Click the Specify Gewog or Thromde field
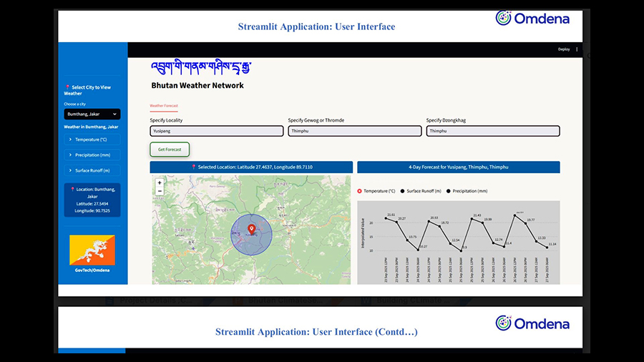The height and width of the screenshot is (362, 644). coord(354,131)
